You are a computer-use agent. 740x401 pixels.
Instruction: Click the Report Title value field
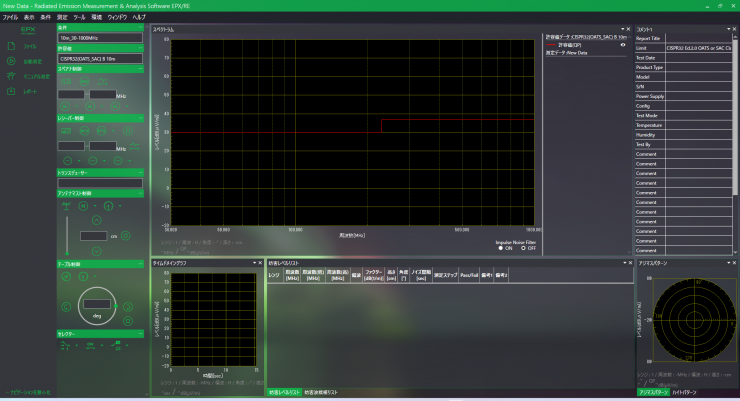[697, 38]
